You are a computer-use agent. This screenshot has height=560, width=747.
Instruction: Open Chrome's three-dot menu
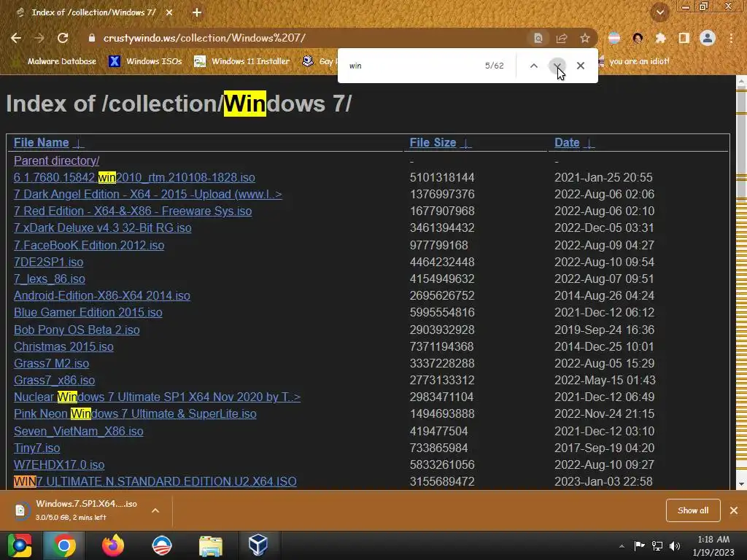(731, 38)
